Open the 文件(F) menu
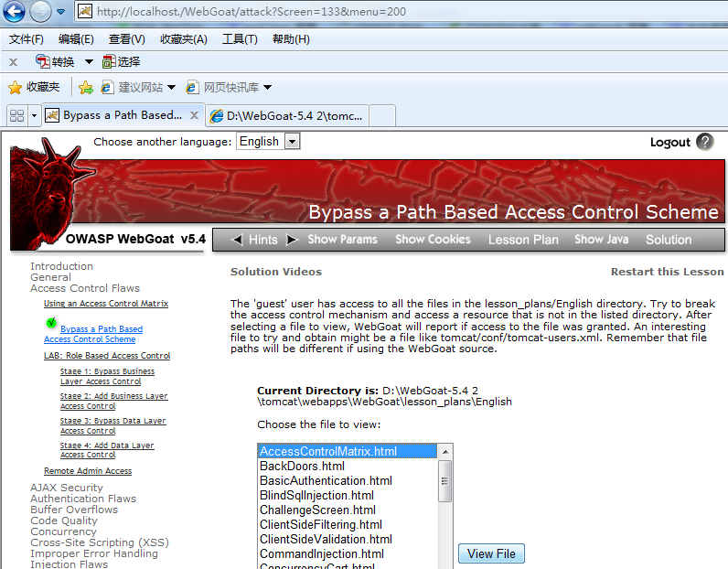 coord(26,39)
